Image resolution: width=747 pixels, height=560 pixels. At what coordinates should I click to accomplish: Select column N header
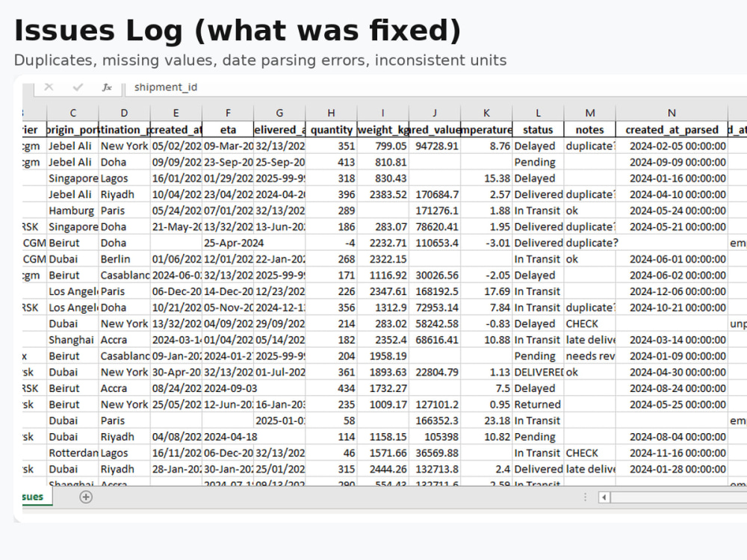pyautogui.click(x=672, y=113)
